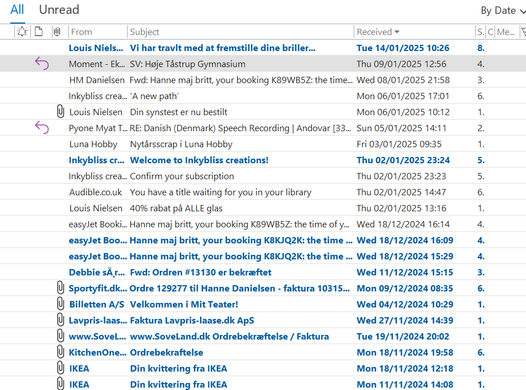Switch to the Unread tab

[x=59, y=10]
